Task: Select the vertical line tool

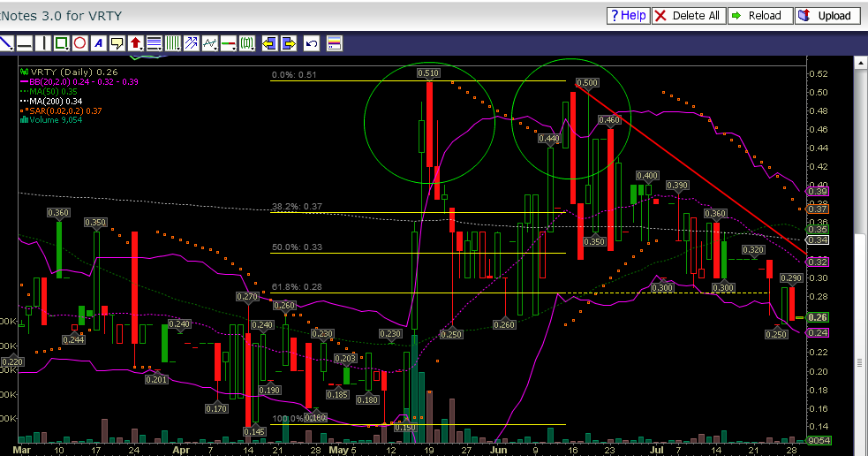Action: (43, 43)
